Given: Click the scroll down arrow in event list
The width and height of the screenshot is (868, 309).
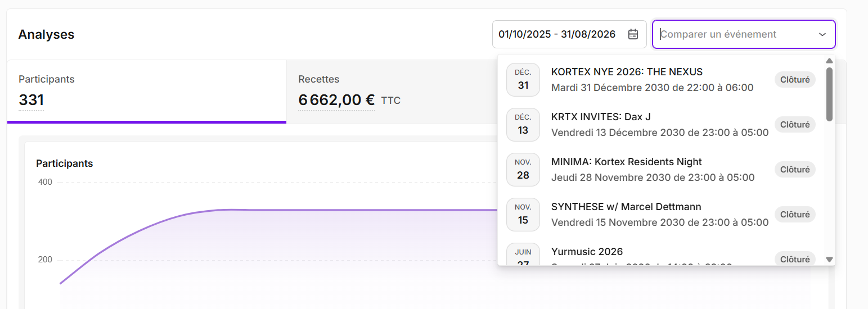Looking at the screenshot, I should (x=829, y=259).
